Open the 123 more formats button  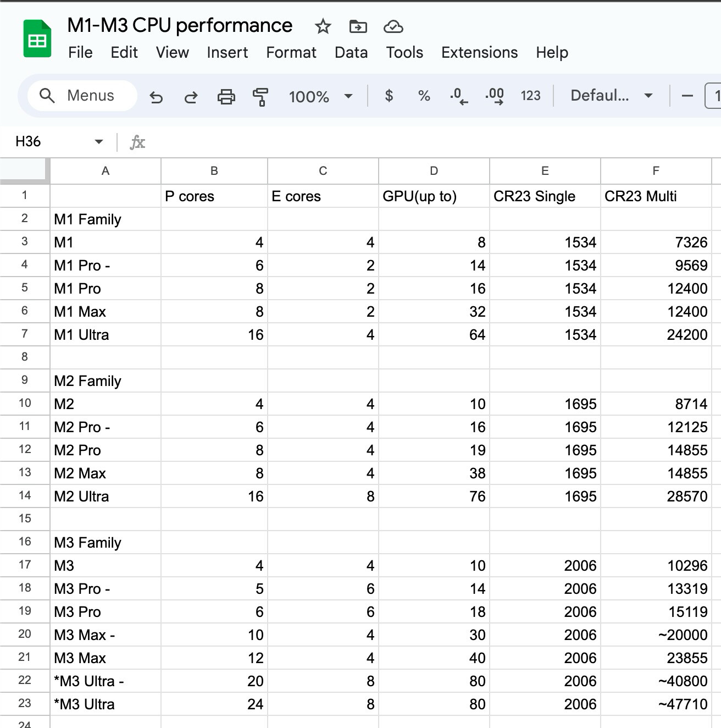[530, 96]
